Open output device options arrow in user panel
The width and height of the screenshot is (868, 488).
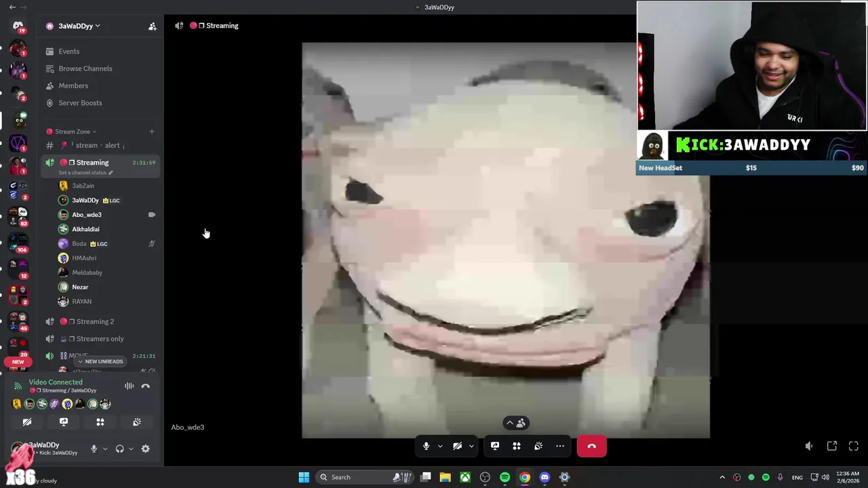[131, 449]
